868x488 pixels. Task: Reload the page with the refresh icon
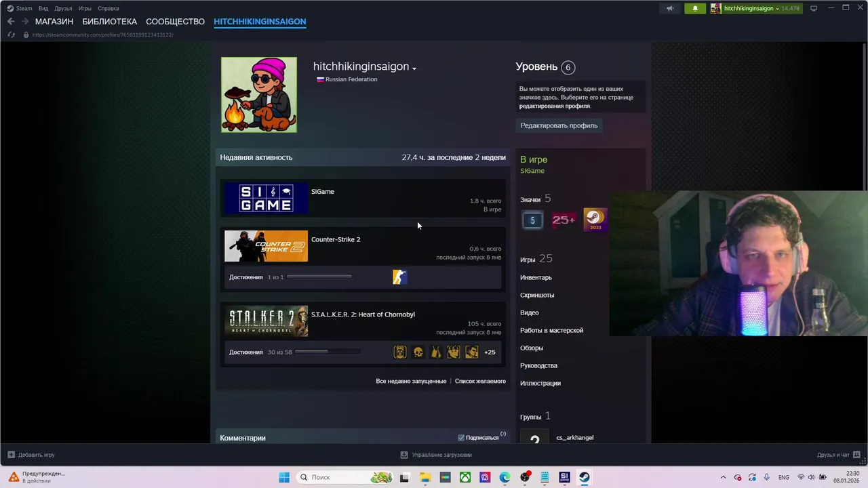tap(11, 35)
